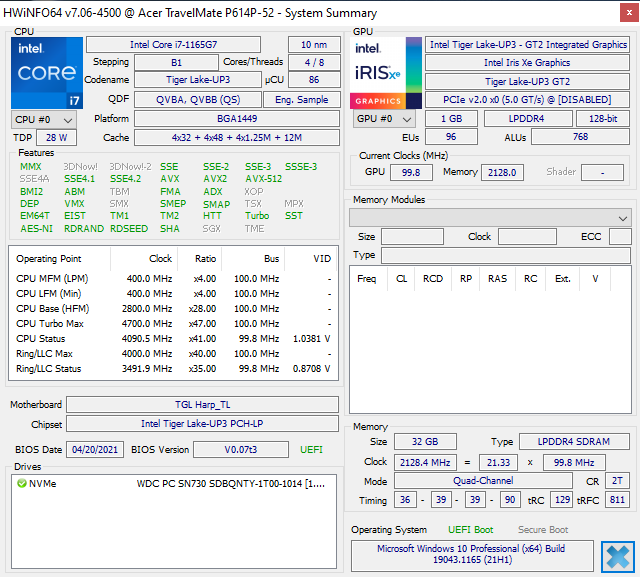Click the Memory Modules Type field

[506, 255]
